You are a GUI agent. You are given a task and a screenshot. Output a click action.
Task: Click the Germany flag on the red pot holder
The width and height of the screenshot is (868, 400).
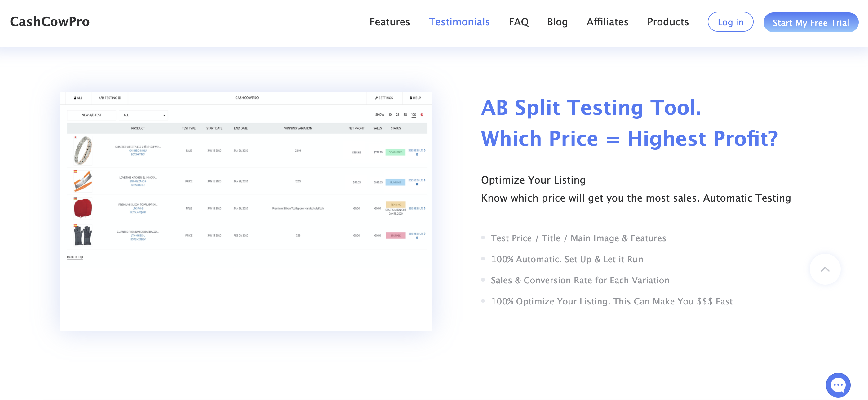coord(75,198)
